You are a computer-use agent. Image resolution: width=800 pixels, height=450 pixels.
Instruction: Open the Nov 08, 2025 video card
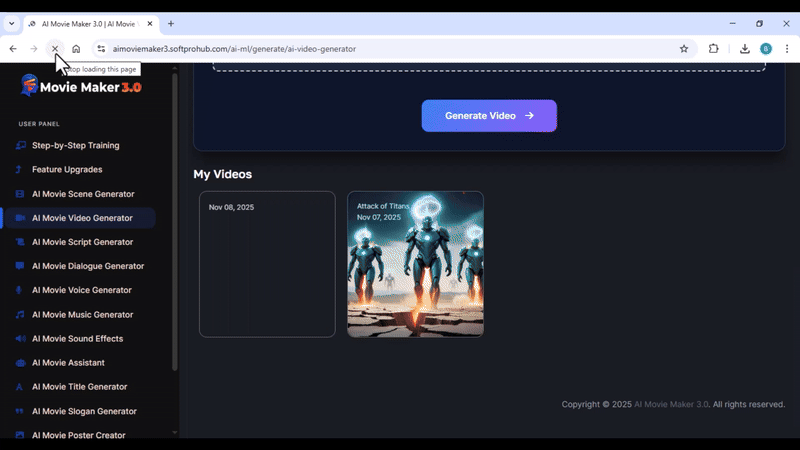[267, 264]
